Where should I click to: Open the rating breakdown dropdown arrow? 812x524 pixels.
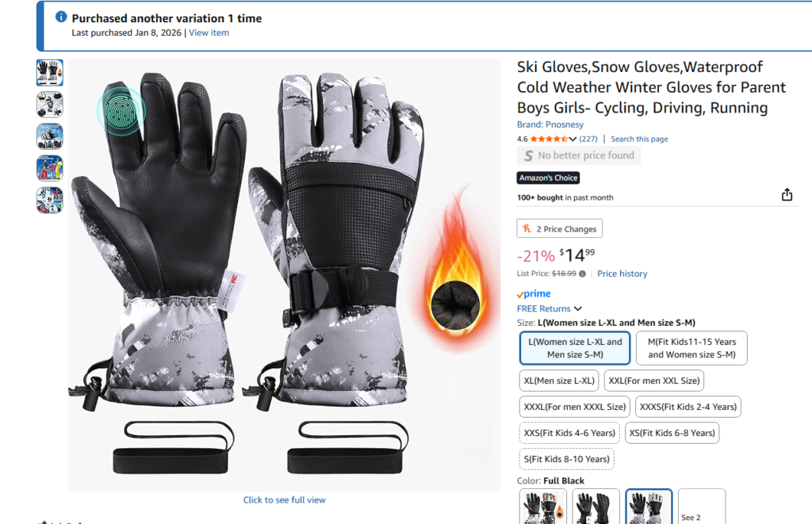573,139
